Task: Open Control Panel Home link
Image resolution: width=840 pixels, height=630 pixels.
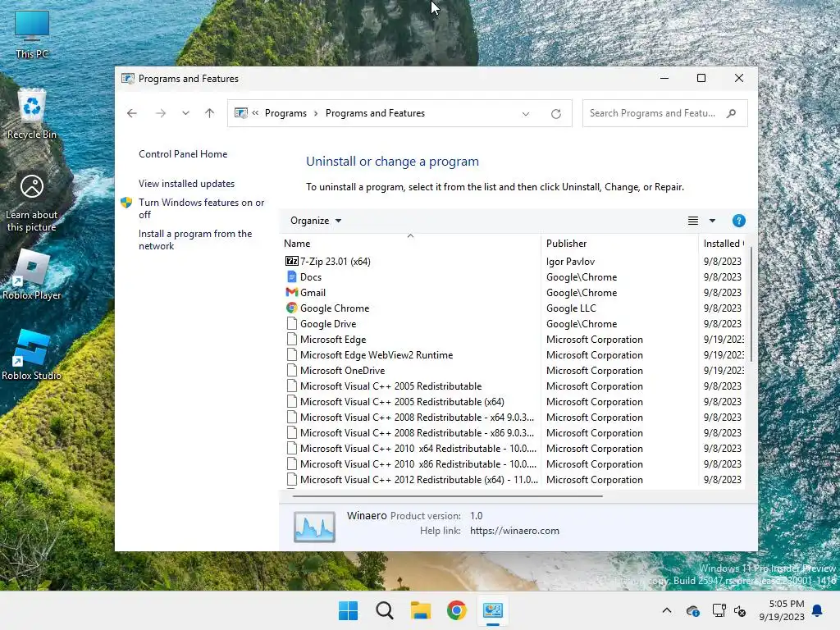Action: coord(183,154)
